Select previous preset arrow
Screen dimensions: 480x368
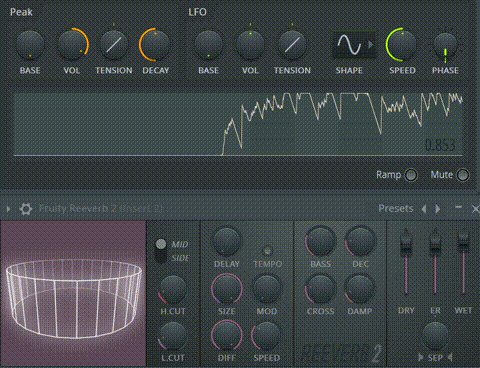(424, 209)
